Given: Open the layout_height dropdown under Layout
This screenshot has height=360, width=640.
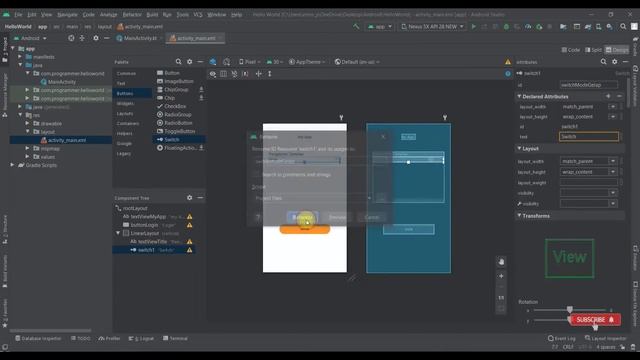Looking at the screenshot, I should 613,172.
